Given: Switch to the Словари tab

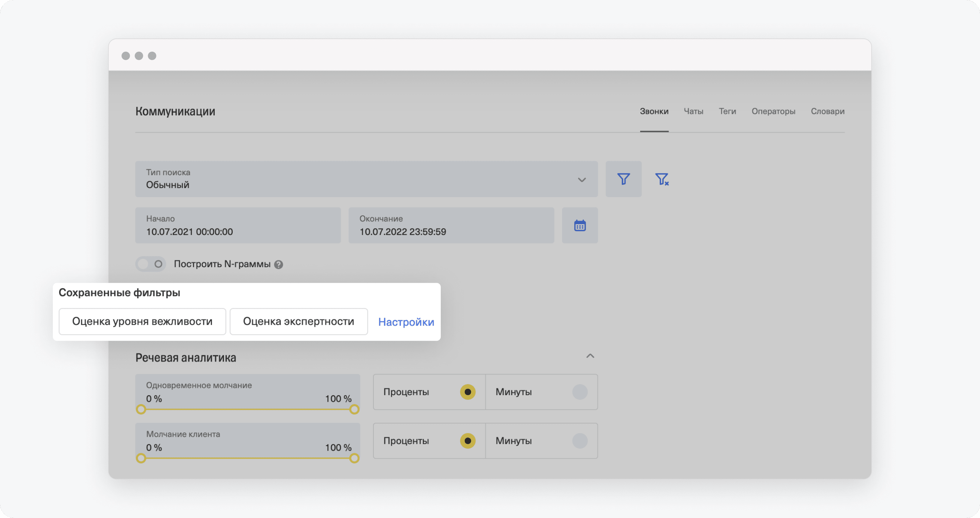Looking at the screenshot, I should click(827, 111).
